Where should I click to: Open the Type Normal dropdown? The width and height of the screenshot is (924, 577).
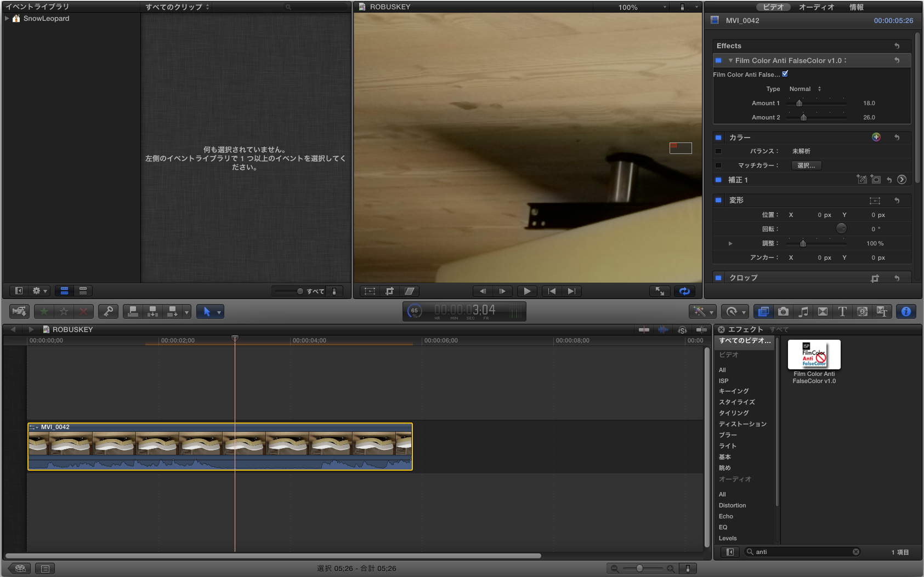coord(805,89)
